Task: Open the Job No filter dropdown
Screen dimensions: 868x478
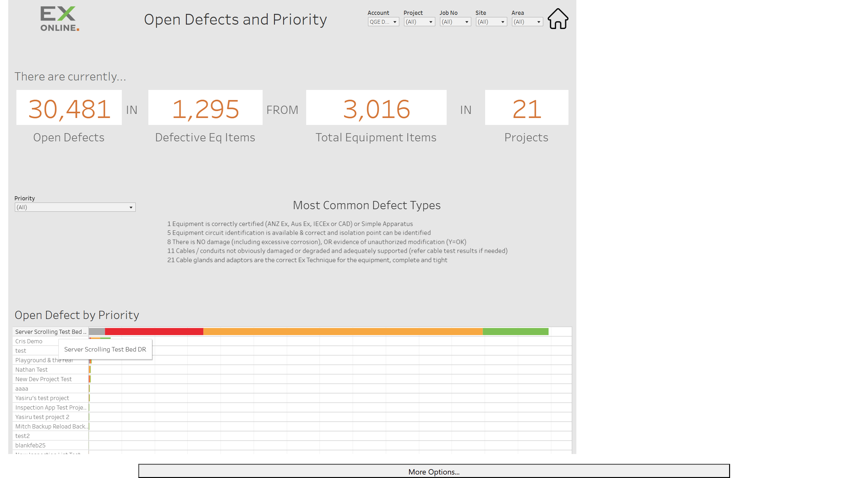Action: (x=455, y=22)
